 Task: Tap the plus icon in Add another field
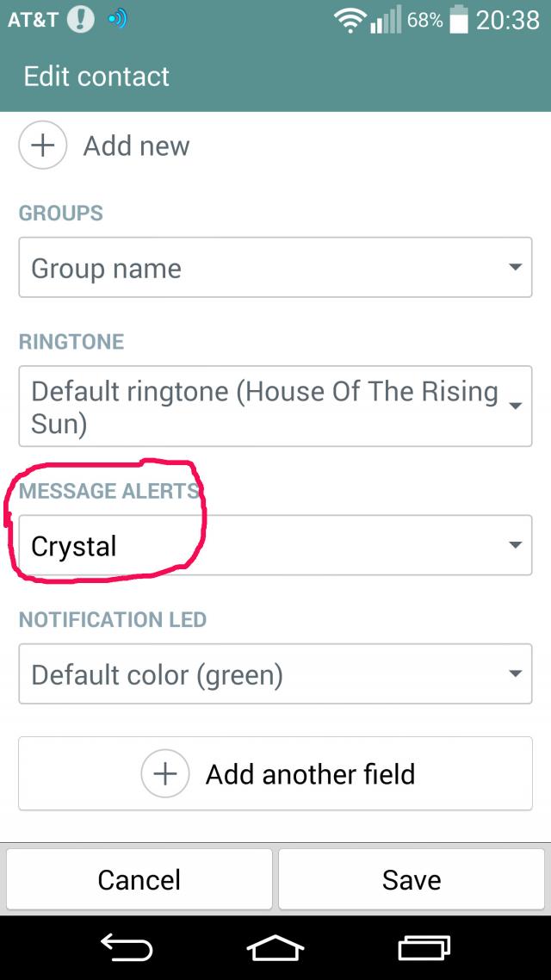pyautogui.click(x=165, y=773)
